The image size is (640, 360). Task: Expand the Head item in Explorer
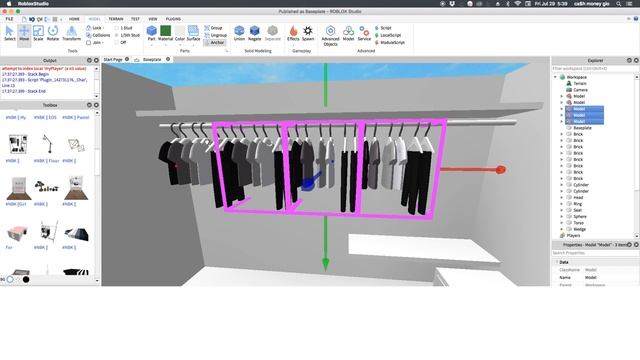click(x=562, y=198)
